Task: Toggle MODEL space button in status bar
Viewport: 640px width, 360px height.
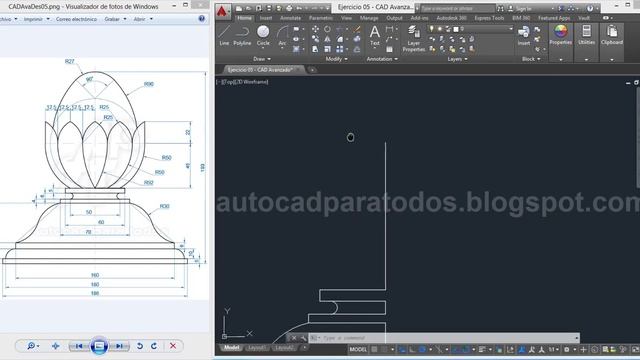Action: (x=358, y=349)
